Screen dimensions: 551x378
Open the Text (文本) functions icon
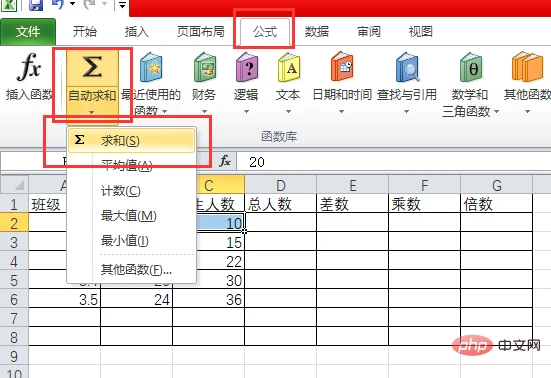click(289, 67)
